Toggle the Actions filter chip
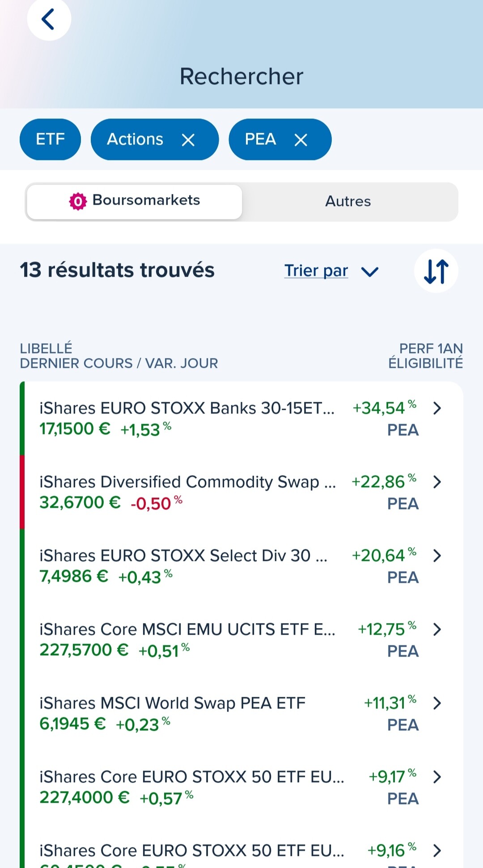483x868 pixels. click(x=135, y=139)
